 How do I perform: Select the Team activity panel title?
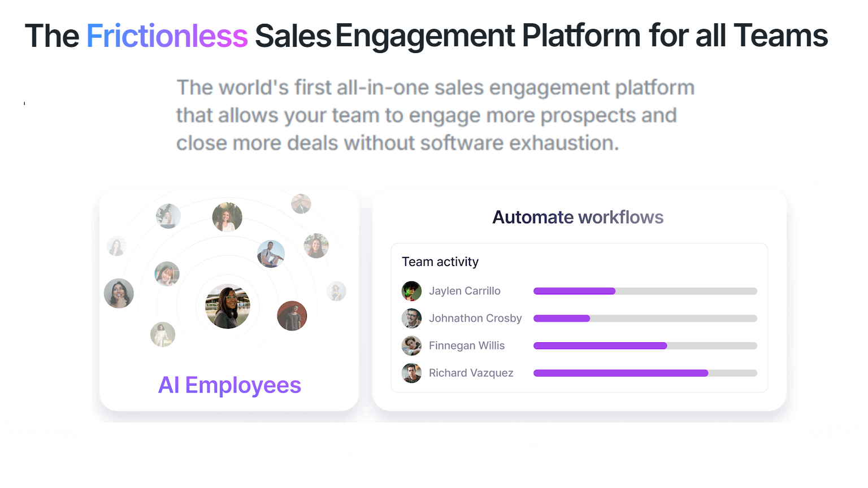pos(440,262)
